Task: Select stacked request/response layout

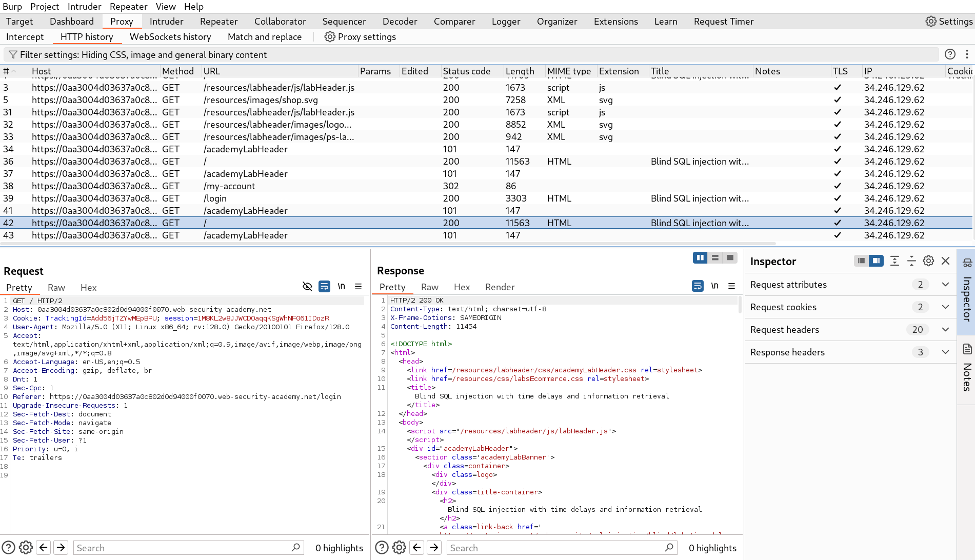Action: [x=715, y=257]
